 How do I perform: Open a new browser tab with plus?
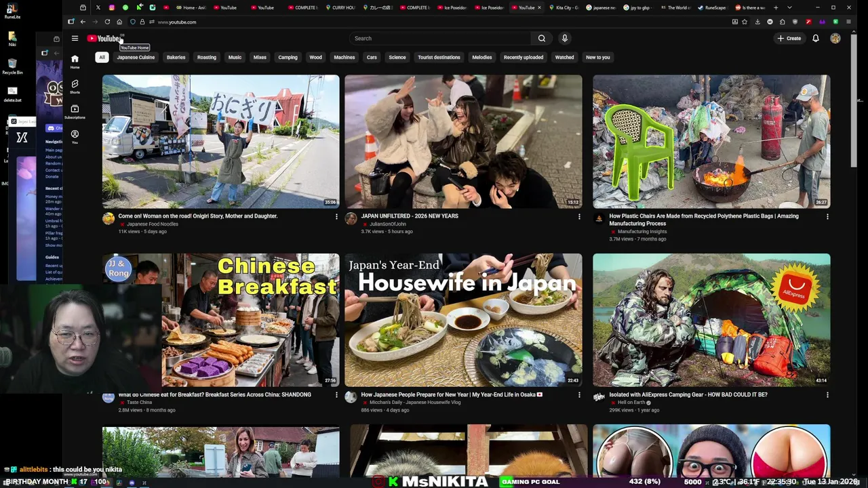[776, 7]
